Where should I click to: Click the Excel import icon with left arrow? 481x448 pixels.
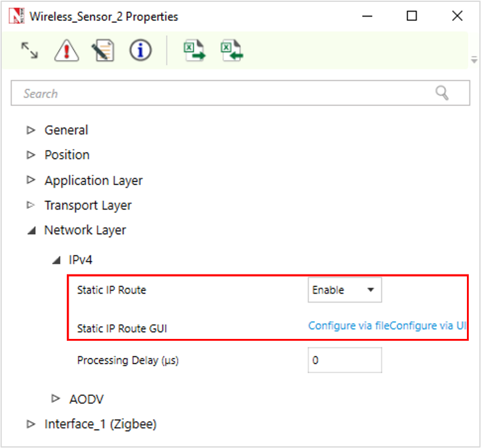coord(232,51)
